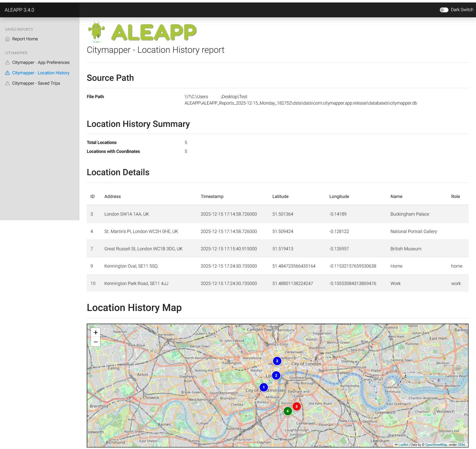Image resolution: width=476 pixels, height=449 pixels.
Task: Click green map marker number 4
Action: pyautogui.click(x=288, y=411)
